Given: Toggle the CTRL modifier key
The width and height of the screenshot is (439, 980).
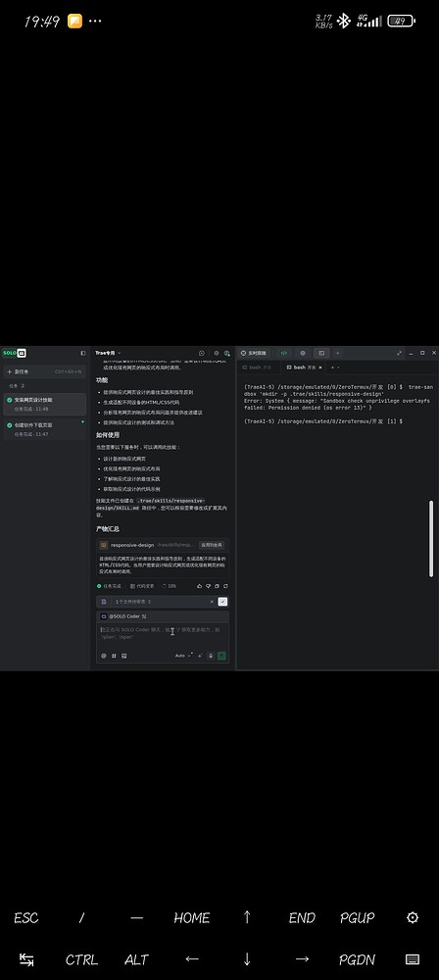Looking at the screenshot, I should 81,959.
